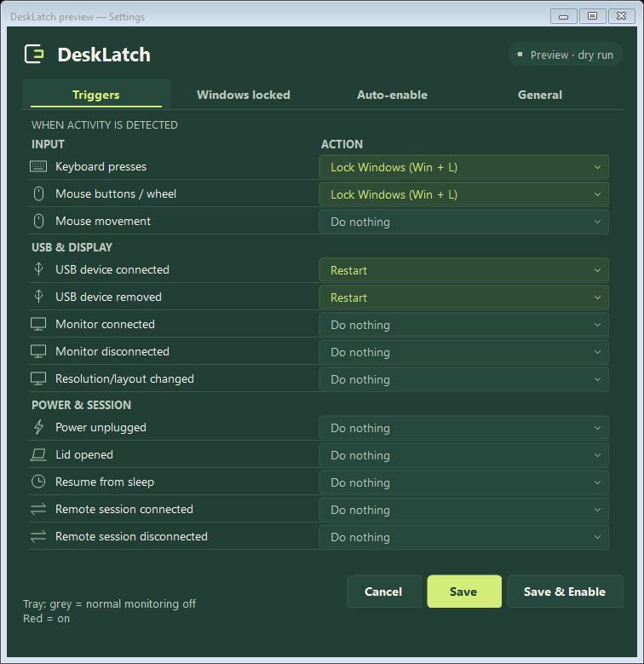Click the WHEN ACTIVITY IS DETECTED heading
Viewport: 644px width, 664px height.
(105, 125)
